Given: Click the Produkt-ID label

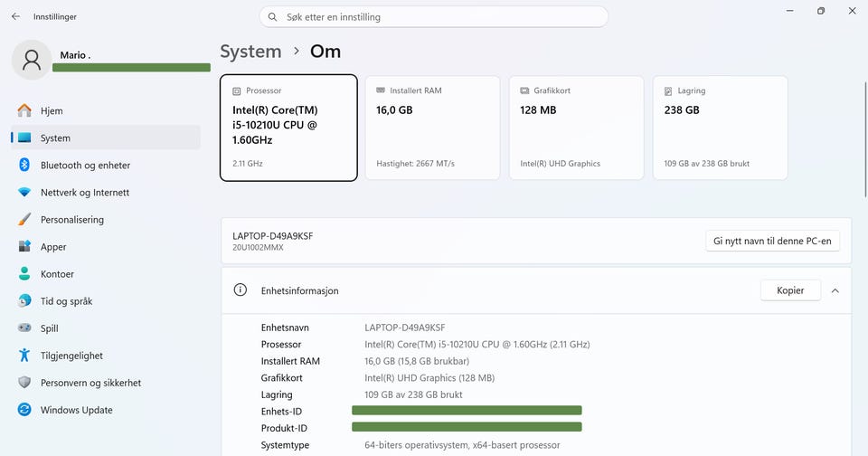Looking at the screenshot, I should pyautogui.click(x=284, y=428).
